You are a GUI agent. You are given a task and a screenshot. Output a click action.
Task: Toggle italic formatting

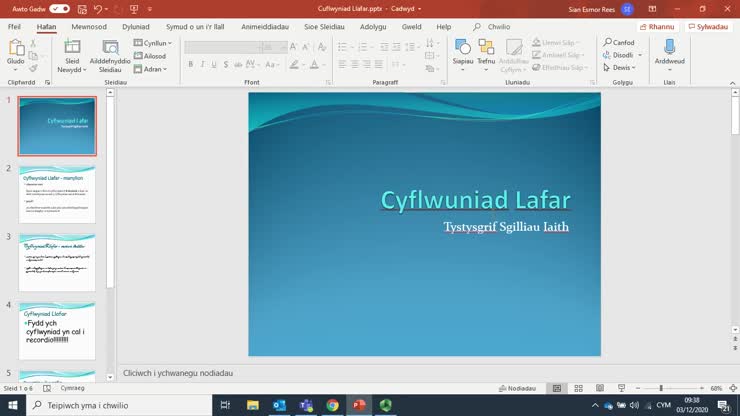202,64
